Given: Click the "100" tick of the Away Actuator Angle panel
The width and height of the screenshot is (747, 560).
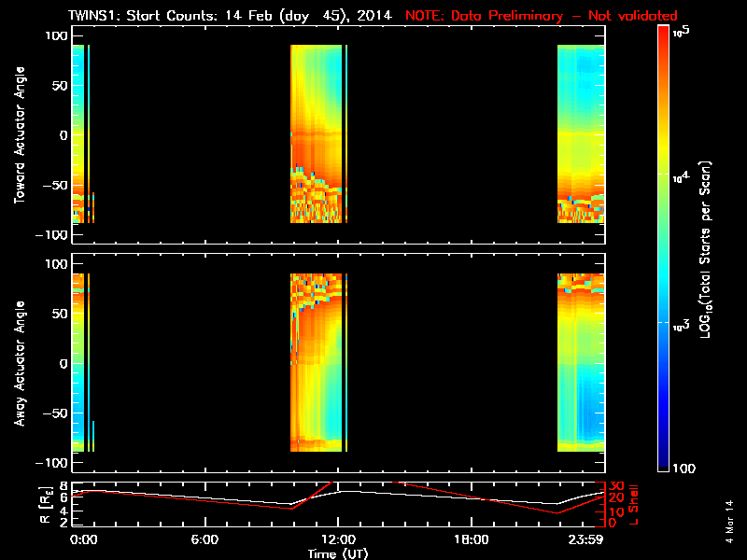Looking at the screenshot, I should (57, 264).
